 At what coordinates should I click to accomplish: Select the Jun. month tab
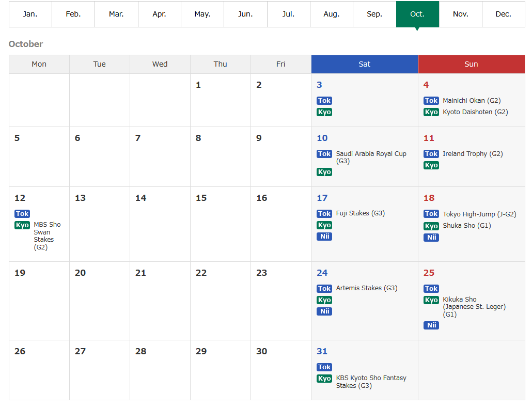coord(245,14)
